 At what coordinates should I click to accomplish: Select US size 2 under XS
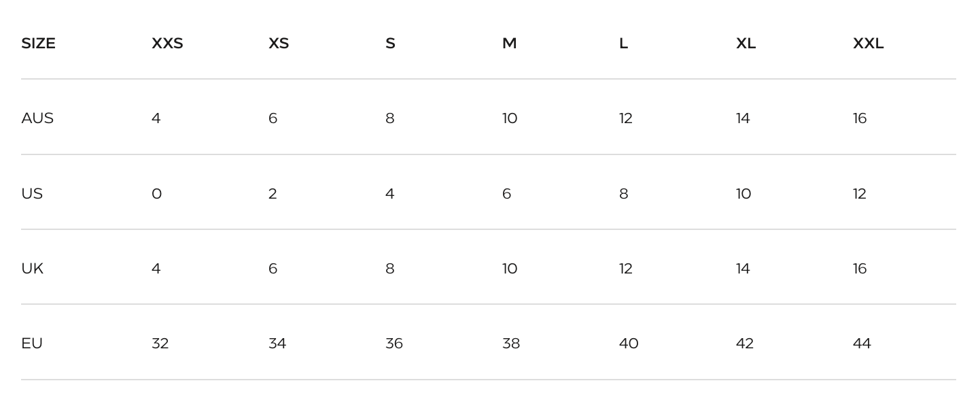(273, 194)
